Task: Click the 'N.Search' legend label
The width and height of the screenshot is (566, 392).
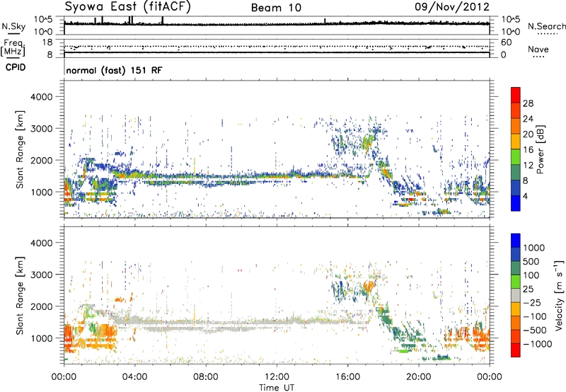Action: 546,26
